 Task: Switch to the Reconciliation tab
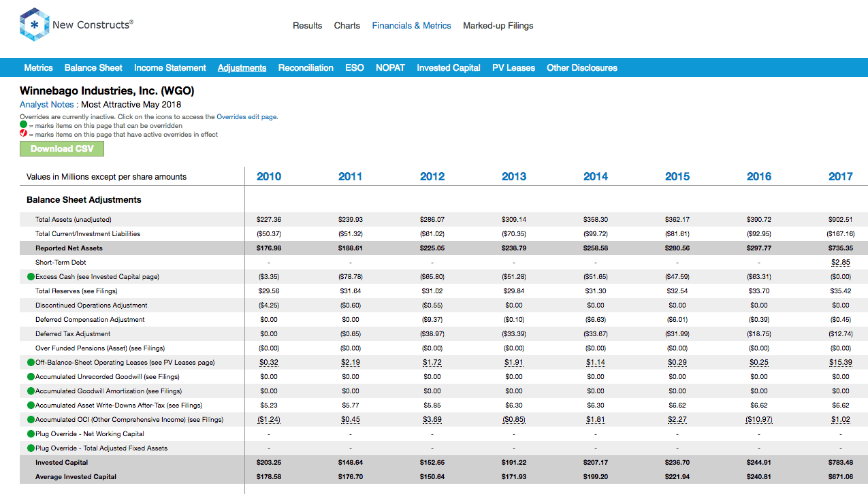pos(306,67)
